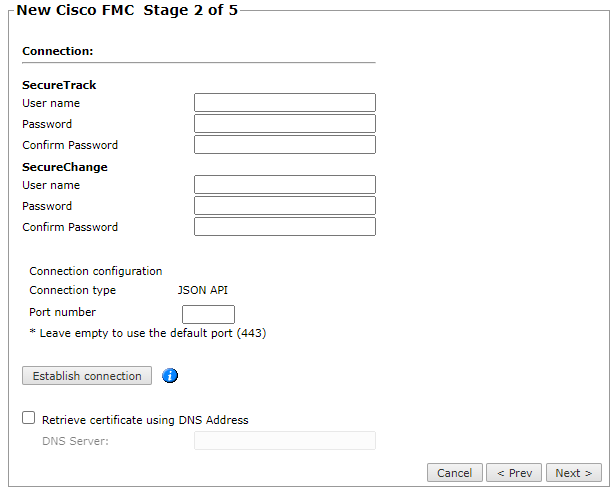Image resolution: width=612 pixels, height=488 pixels.
Task: Click the DNS Server text field
Action: click(284, 441)
